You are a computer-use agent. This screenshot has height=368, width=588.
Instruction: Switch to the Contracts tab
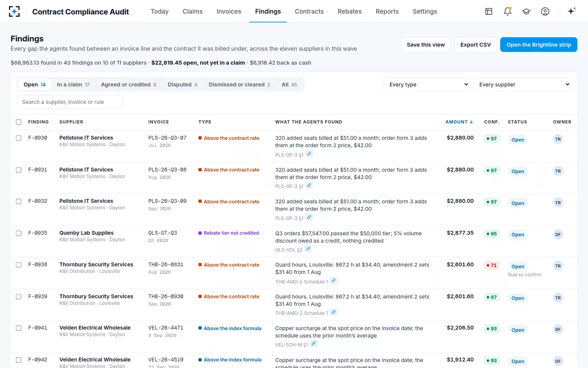click(x=309, y=11)
